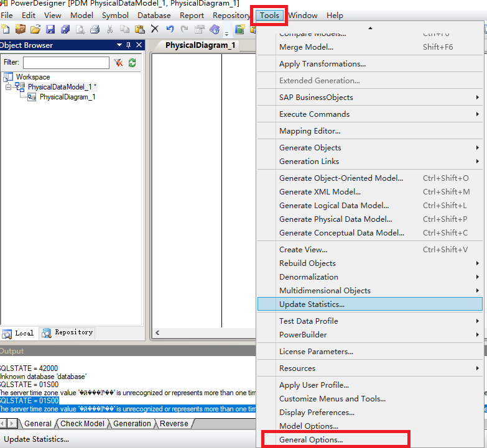Click the Print toolbar icon
Screen dimensions: 487x448
click(95, 29)
